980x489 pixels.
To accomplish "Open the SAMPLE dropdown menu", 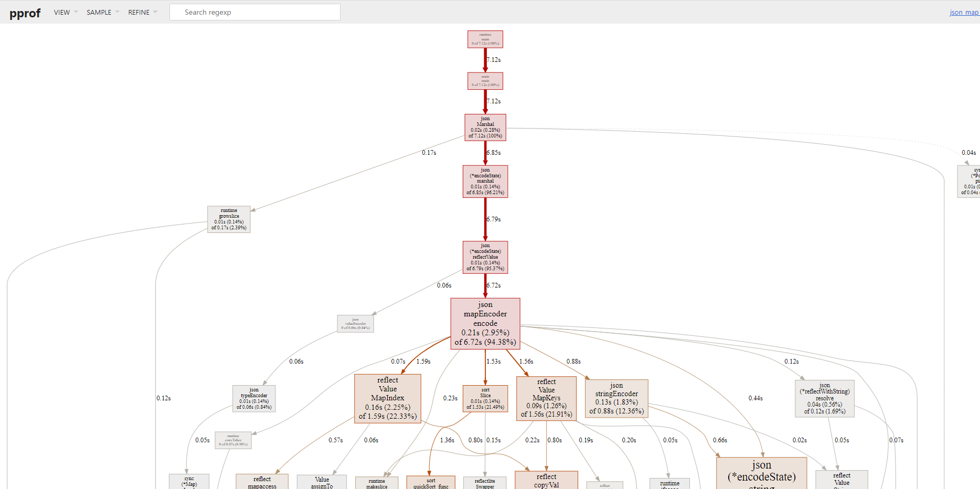I will (99, 12).
